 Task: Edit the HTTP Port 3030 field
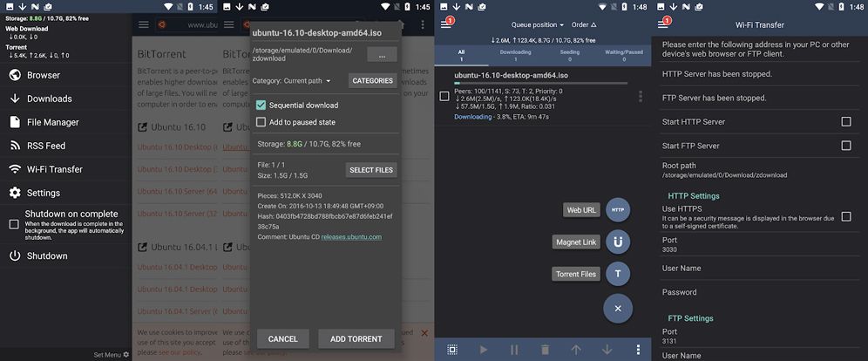tap(760, 245)
